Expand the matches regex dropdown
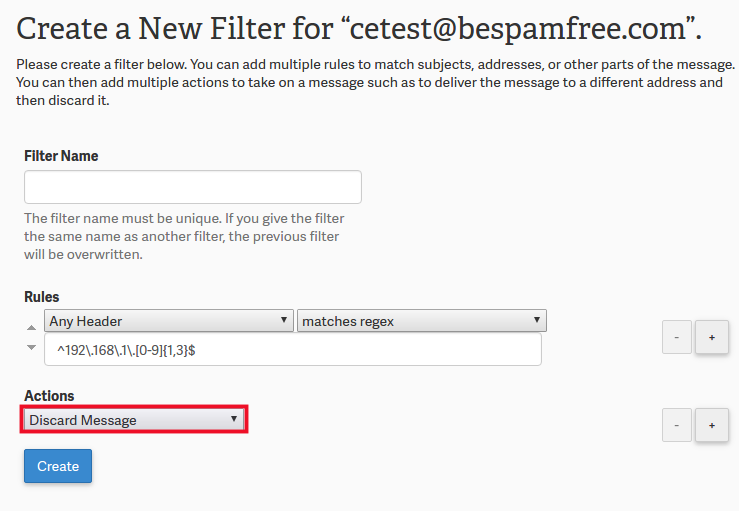 click(422, 321)
